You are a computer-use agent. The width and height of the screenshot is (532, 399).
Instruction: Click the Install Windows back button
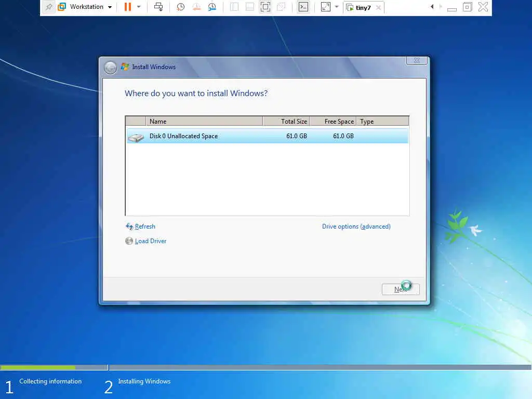pyautogui.click(x=110, y=68)
